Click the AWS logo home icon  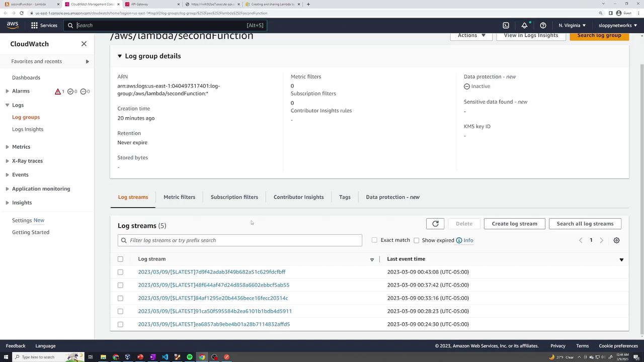click(13, 25)
